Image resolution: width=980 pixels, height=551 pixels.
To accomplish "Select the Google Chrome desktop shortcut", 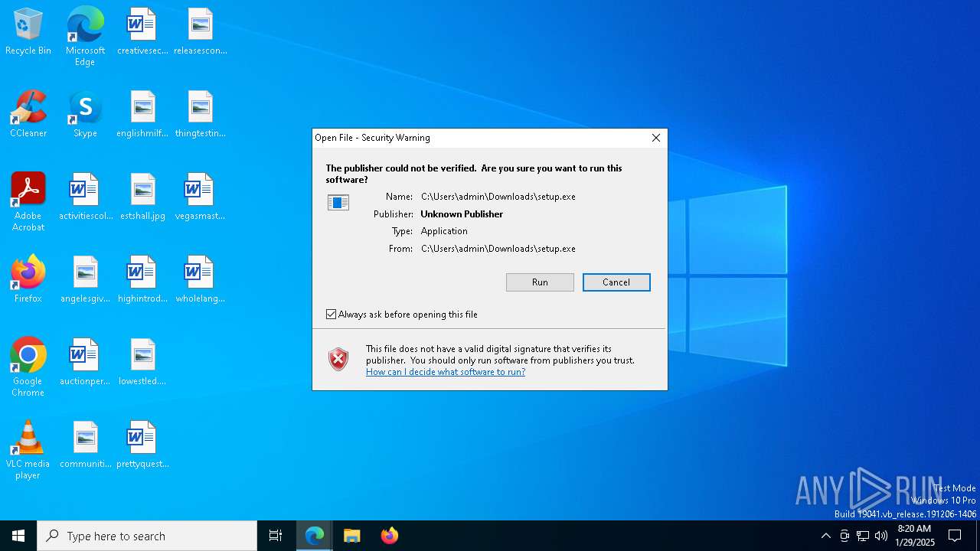I will tap(28, 367).
